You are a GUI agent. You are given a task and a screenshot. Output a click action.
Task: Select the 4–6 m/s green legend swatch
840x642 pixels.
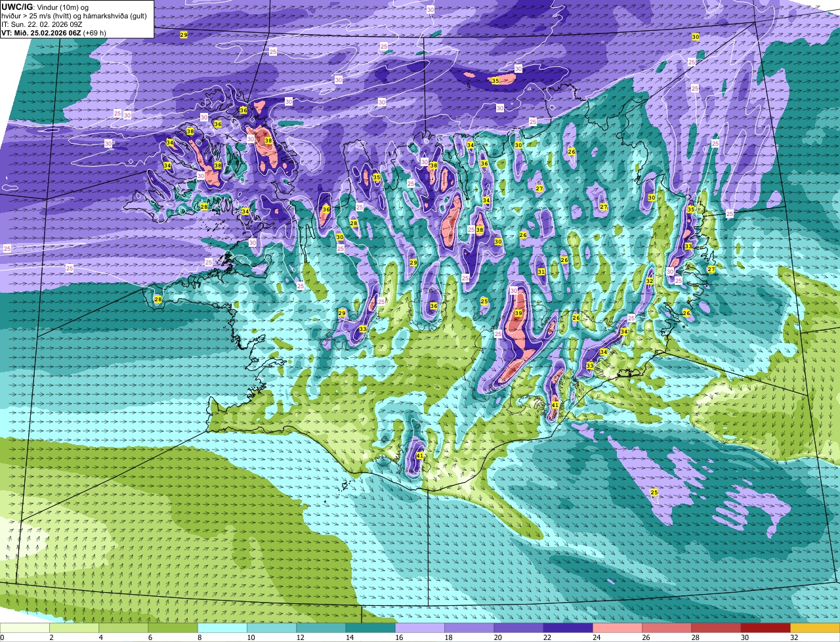[124, 628]
